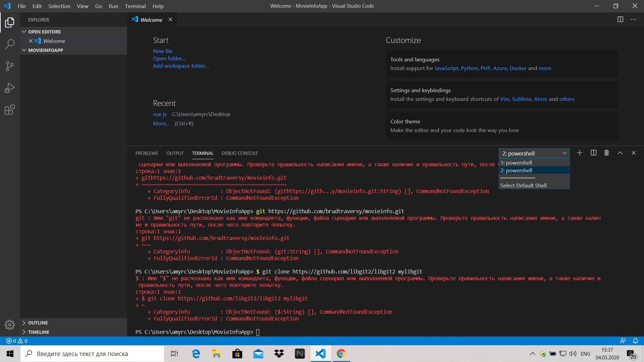Open Notion from taskbar
This screenshot has width=644, height=362.
(300, 354)
